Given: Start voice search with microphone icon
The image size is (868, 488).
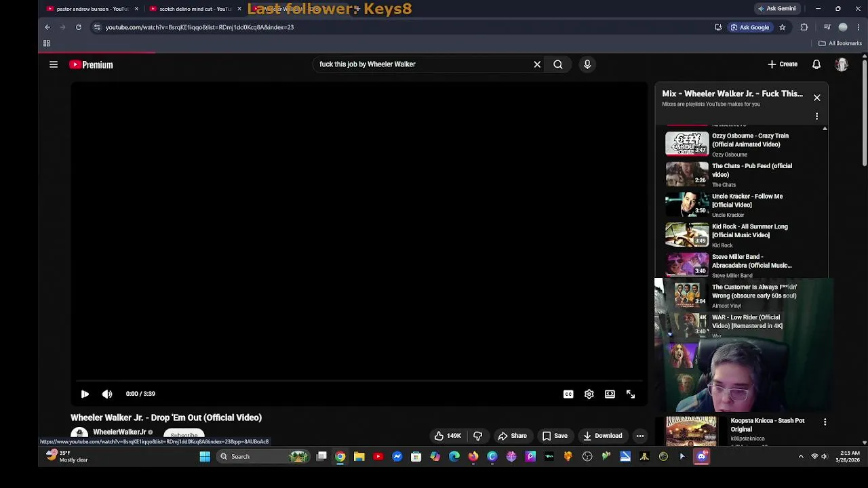Looking at the screenshot, I should [587, 64].
